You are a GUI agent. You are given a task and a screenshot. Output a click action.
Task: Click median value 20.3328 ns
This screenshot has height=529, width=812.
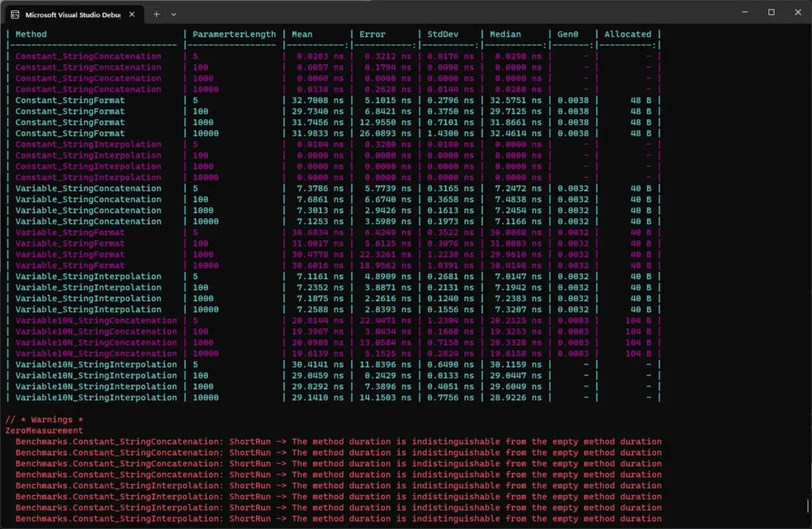tap(515, 343)
